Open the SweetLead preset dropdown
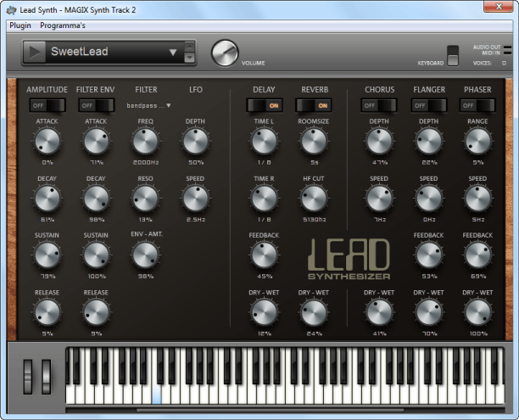 173,52
